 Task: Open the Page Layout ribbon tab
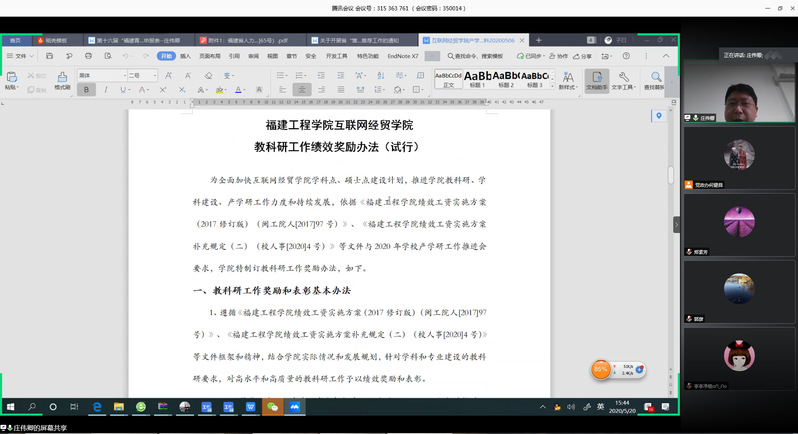pos(210,56)
